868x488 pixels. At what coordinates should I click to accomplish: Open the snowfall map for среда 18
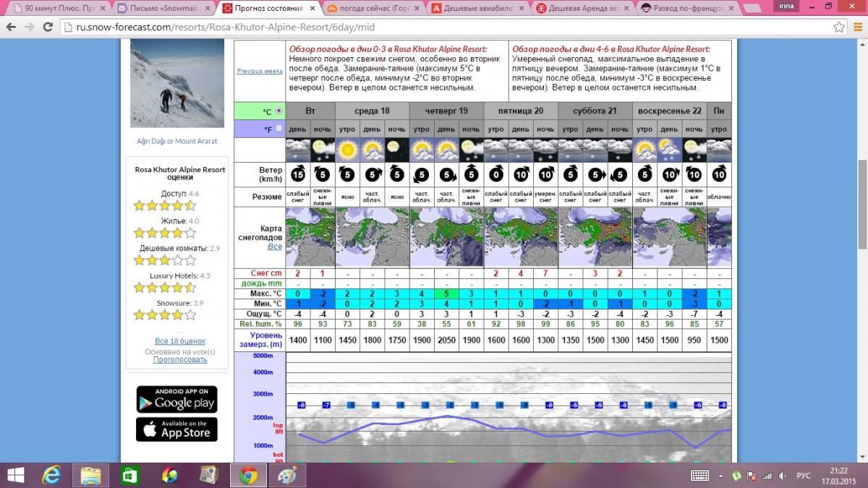pos(373,238)
